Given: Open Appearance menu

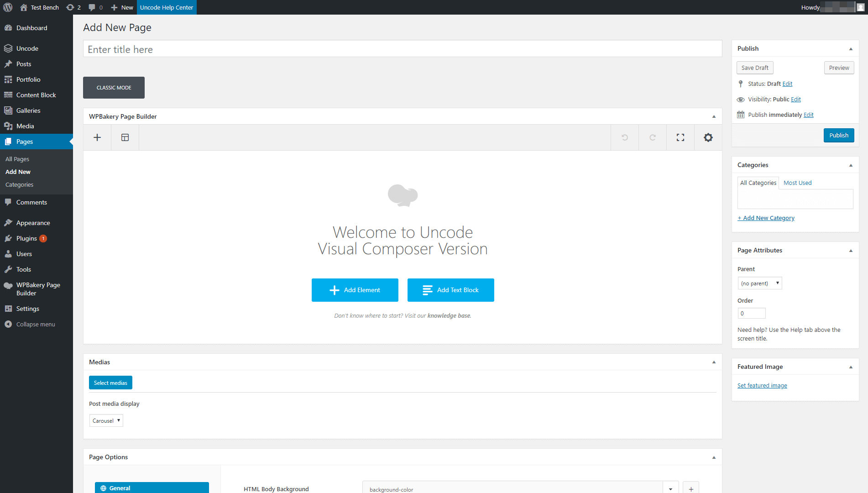Looking at the screenshot, I should tap(37, 223).
